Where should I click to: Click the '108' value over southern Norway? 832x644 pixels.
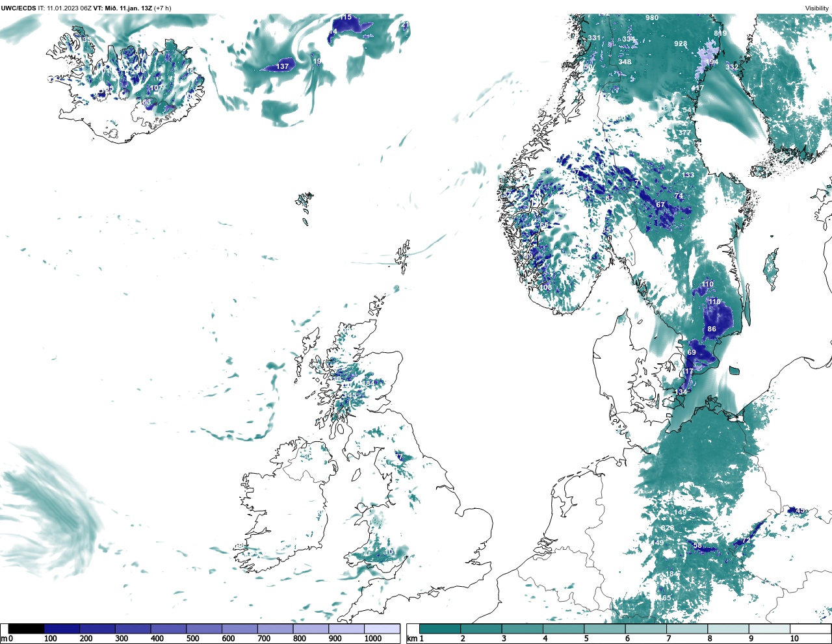click(x=546, y=287)
